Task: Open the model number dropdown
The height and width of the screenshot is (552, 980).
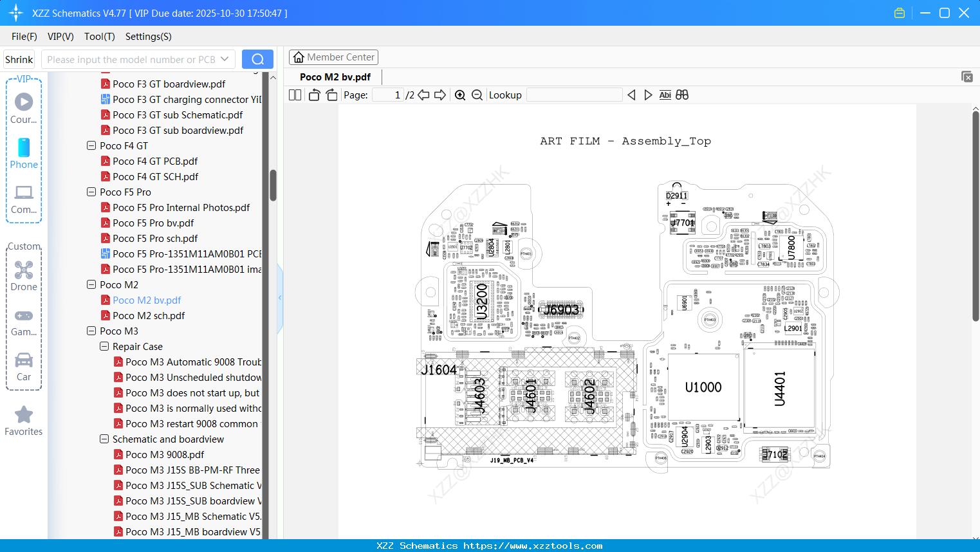Action: [225, 59]
